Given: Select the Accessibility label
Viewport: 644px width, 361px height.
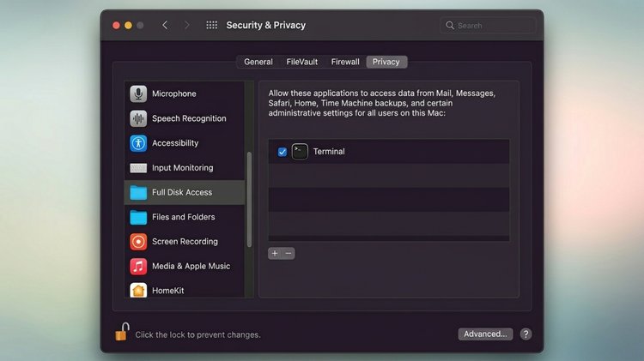Looking at the screenshot, I should 175,142.
